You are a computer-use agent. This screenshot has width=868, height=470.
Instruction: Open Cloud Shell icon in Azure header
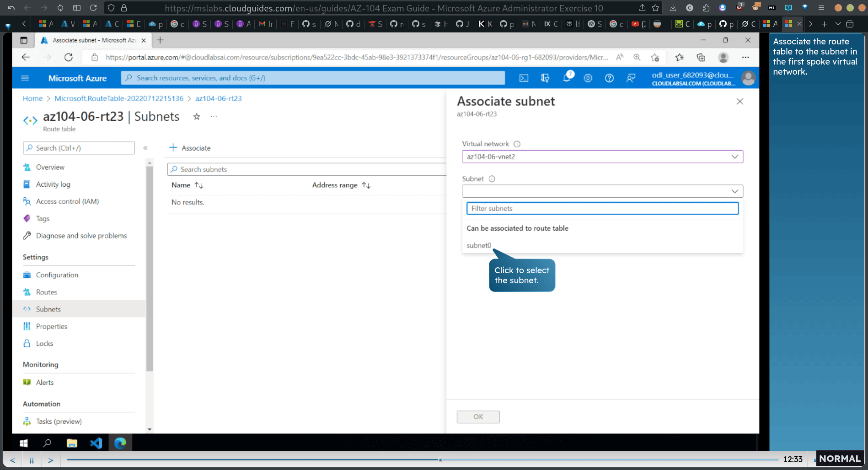[524, 78]
